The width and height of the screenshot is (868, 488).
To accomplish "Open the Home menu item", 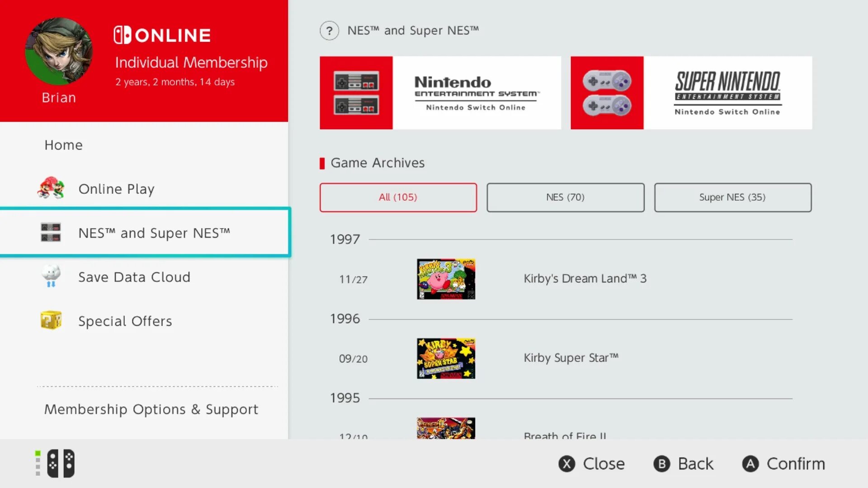I will pos(64,144).
